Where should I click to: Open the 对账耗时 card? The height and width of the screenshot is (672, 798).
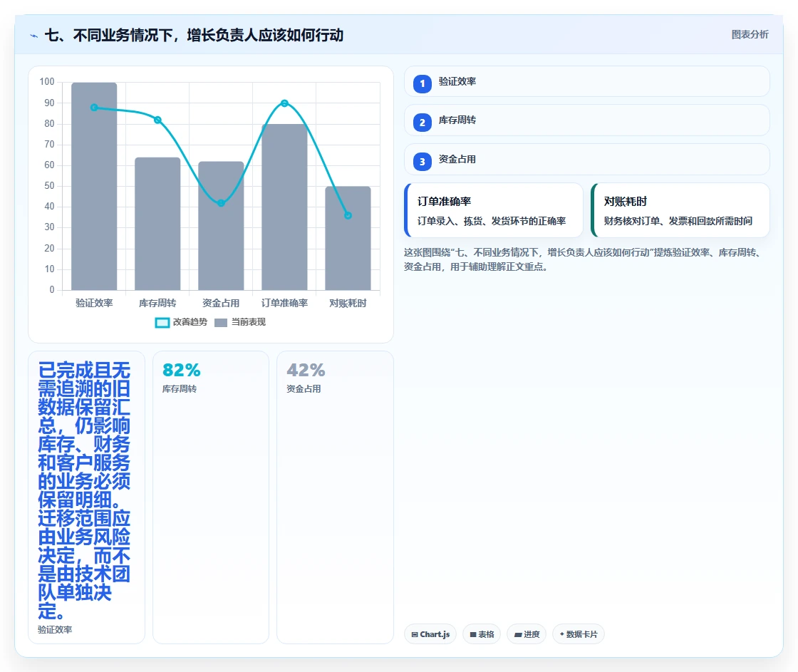click(680, 210)
